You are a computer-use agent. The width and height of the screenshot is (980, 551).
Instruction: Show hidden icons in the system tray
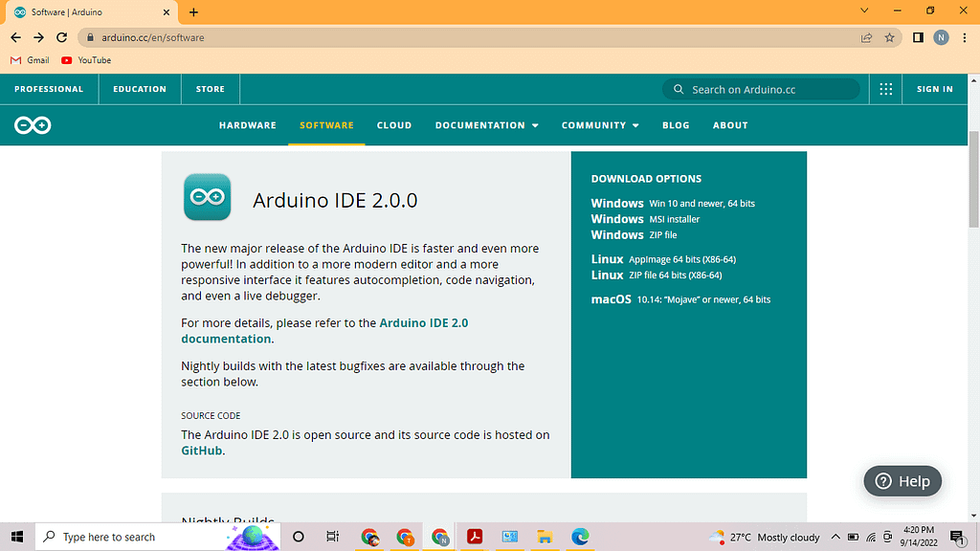click(835, 537)
